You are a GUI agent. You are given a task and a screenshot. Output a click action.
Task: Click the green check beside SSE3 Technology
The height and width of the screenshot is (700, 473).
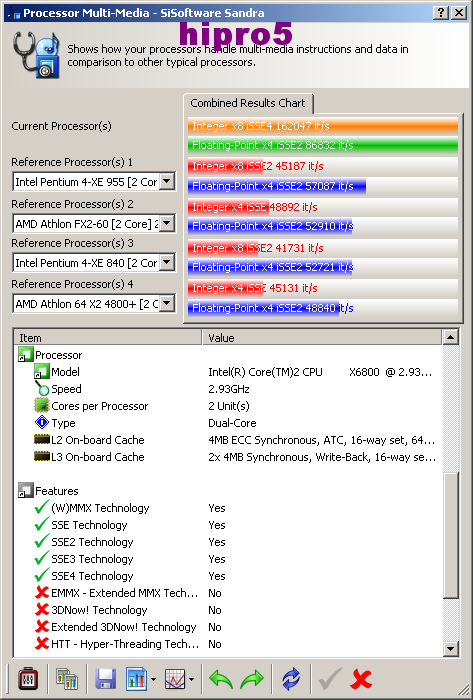click(x=41, y=558)
